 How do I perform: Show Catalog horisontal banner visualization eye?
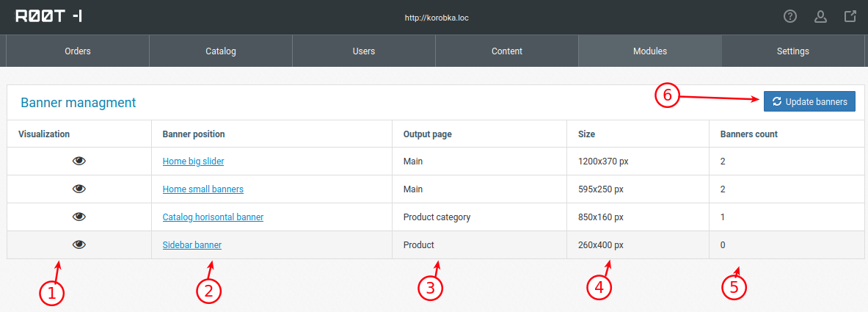79,217
